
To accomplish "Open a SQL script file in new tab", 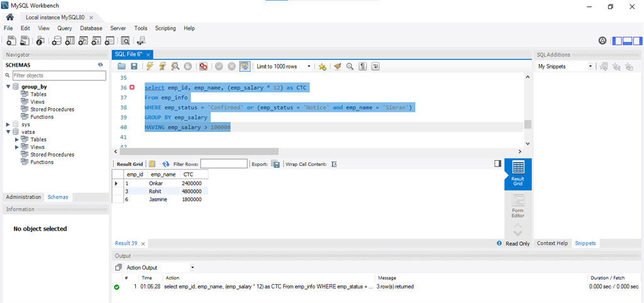I will [25, 40].
